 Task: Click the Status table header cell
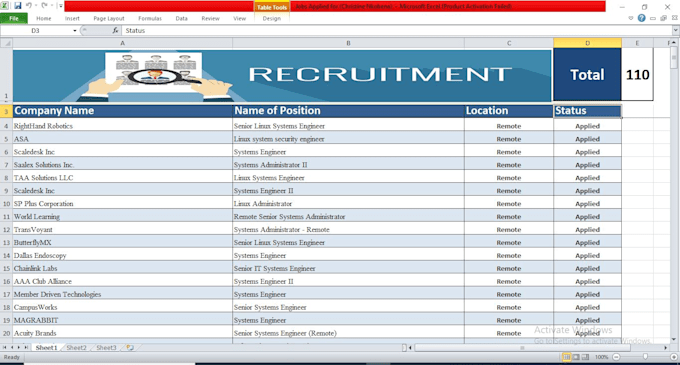[587, 111]
